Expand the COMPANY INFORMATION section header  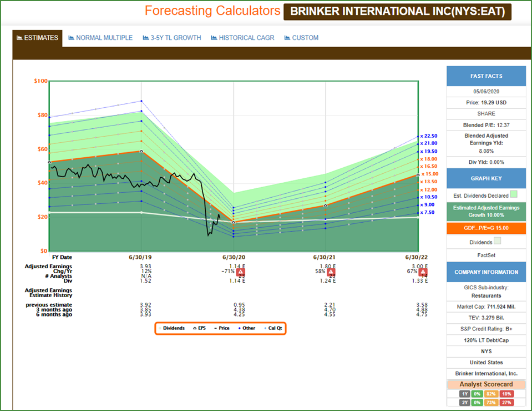[x=486, y=272]
